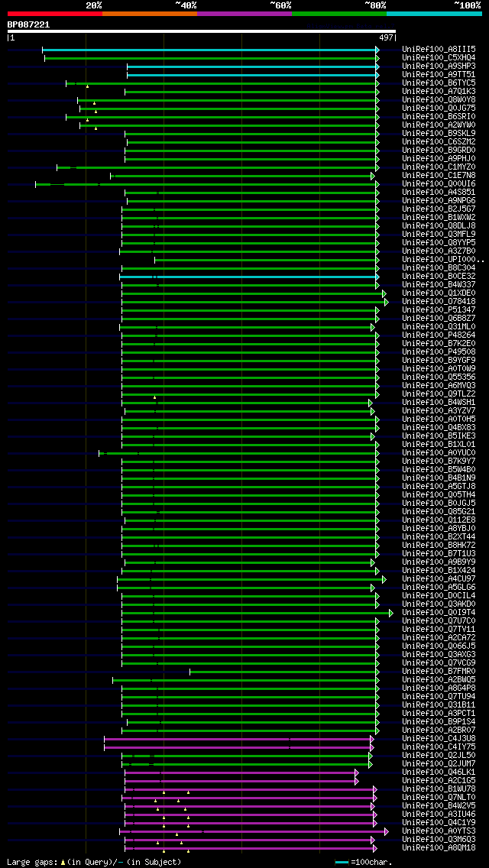Open hit UniRef100_C5XHQ4

point(439,58)
